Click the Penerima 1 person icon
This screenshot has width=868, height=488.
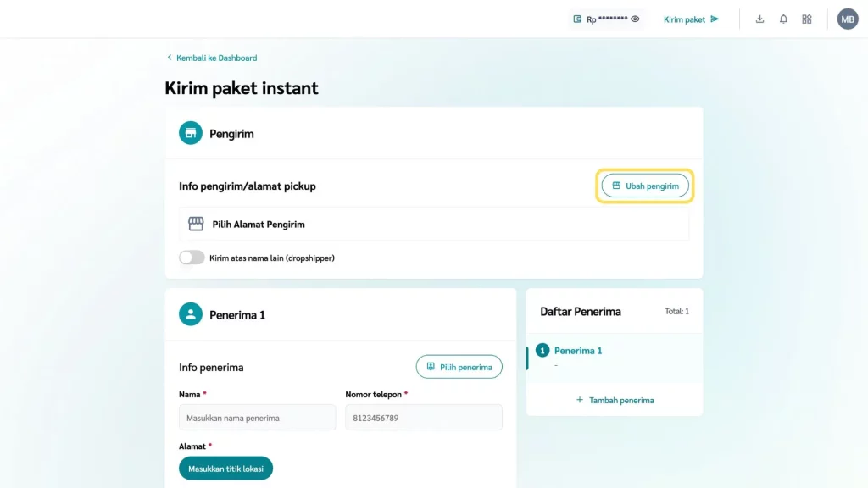click(x=191, y=314)
